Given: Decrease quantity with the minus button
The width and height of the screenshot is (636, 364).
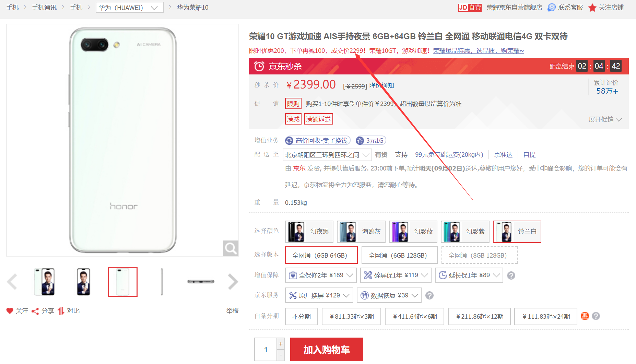Looking at the screenshot, I should click(281, 355).
